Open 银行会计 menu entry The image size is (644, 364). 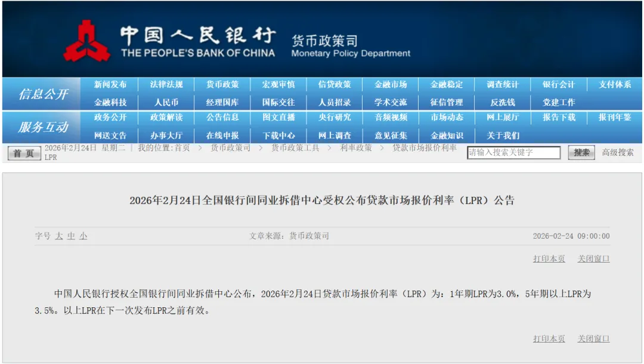tap(559, 84)
